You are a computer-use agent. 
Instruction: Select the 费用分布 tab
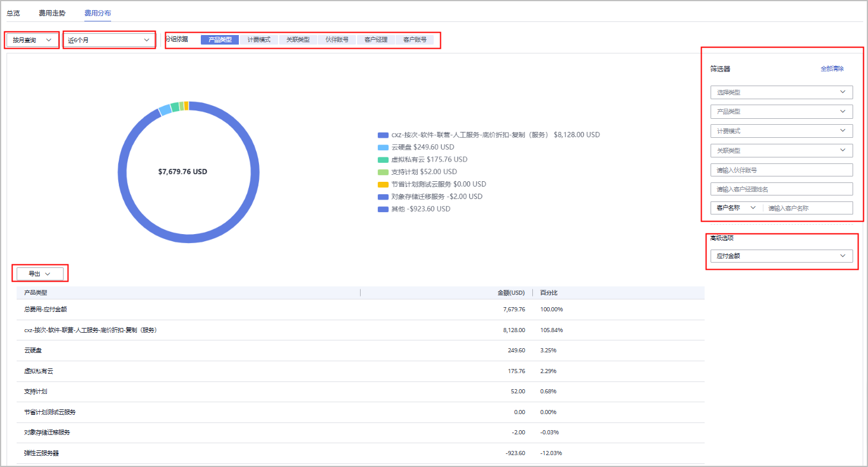(x=97, y=13)
